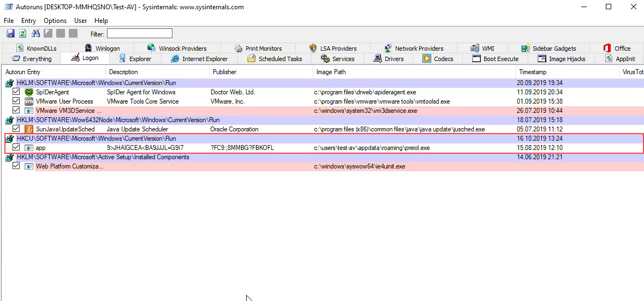Disable the suspicious app entry checkbox
This screenshot has height=301, width=644.
16,148
